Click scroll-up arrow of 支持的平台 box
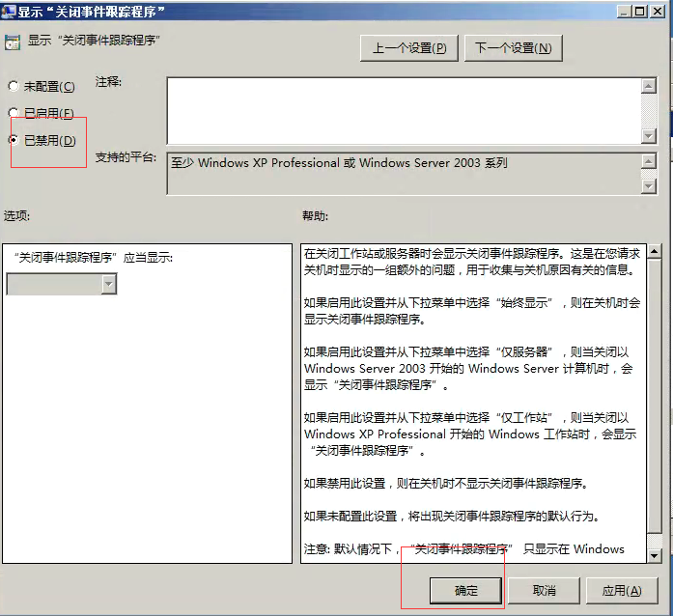Screen dimensions: 673x616 coord(649,161)
